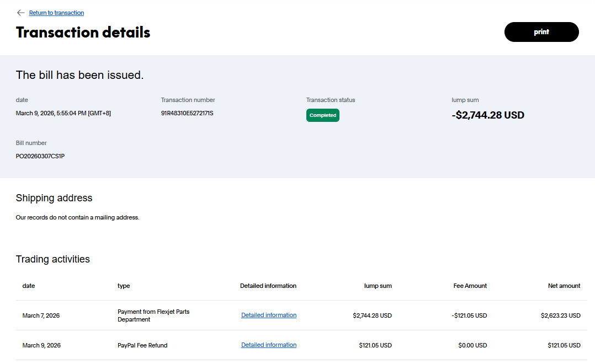Click the $2,623.23 USD net amount

click(560, 315)
